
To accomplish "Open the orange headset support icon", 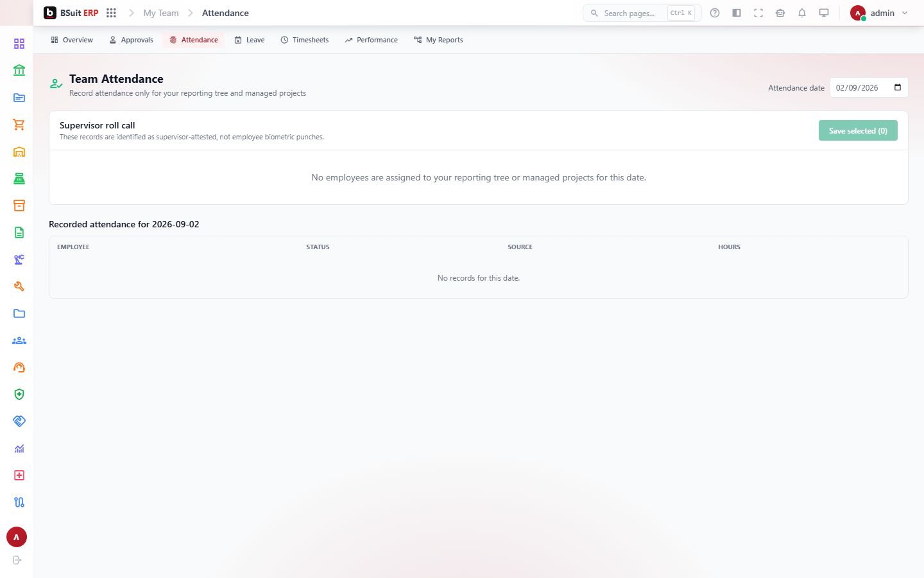I will click(x=19, y=367).
